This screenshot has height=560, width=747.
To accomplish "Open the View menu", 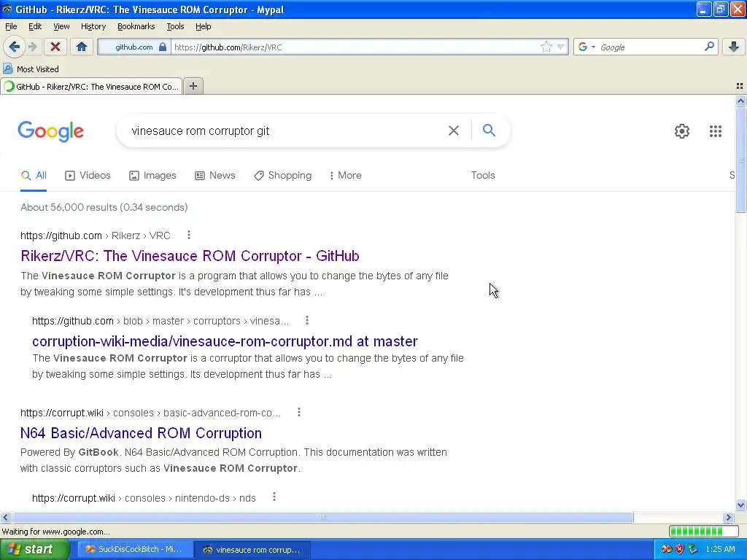I will [x=61, y=26].
